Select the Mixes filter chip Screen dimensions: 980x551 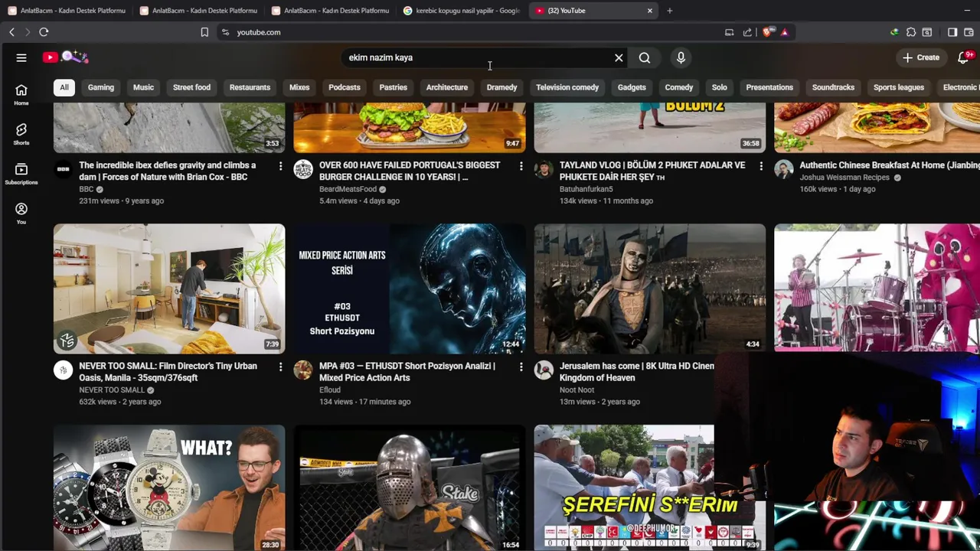[x=299, y=87]
